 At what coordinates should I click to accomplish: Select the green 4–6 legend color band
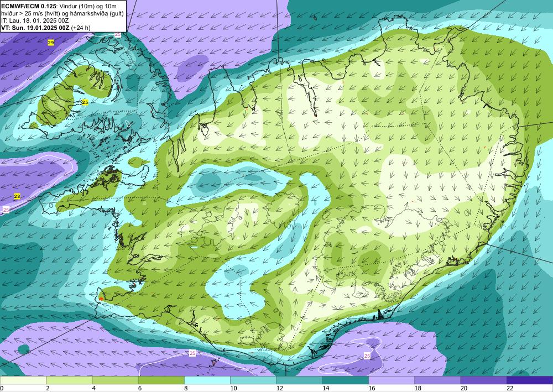tap(116, 380)
